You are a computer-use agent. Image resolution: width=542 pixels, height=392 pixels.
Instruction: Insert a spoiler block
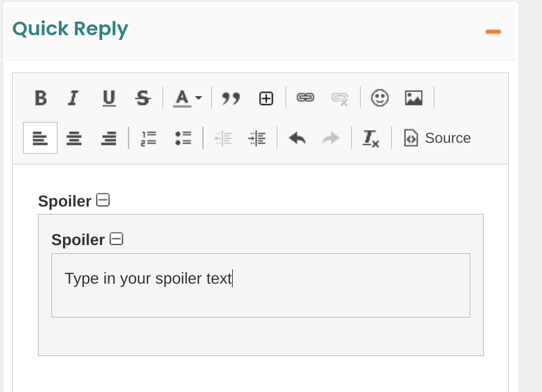[x=267, y=98]
